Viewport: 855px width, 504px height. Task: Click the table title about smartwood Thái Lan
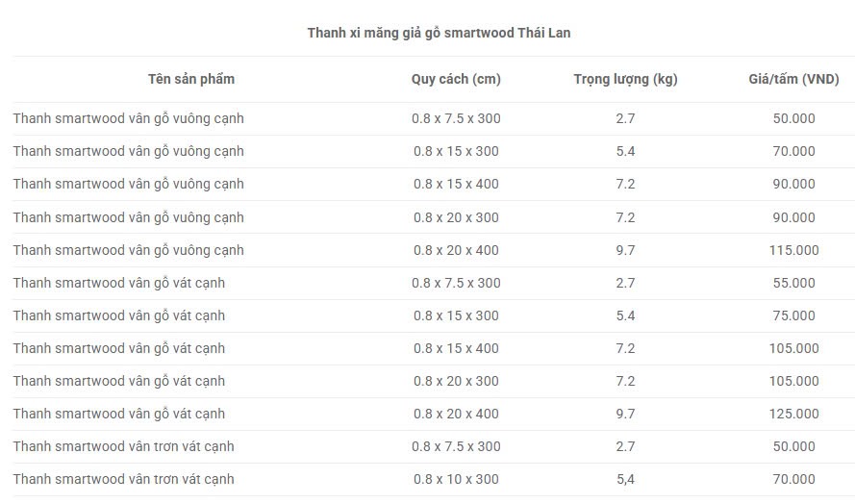(x=439, y=33)
